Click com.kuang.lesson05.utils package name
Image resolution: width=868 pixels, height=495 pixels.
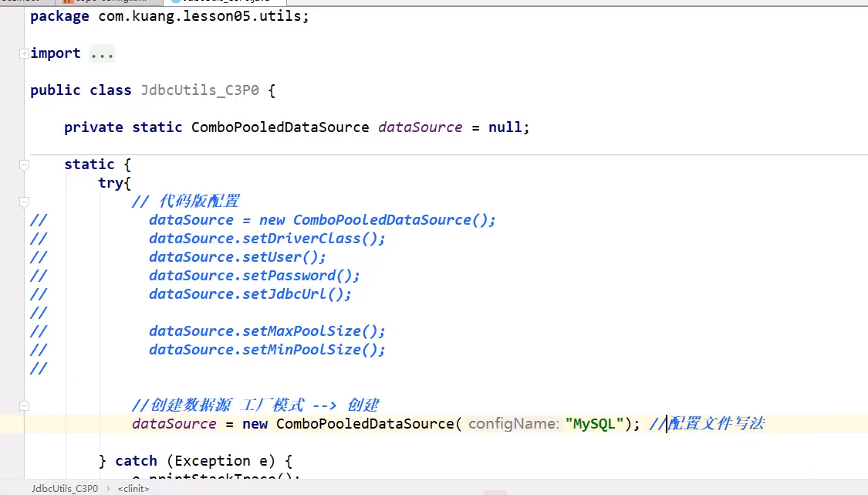coord(200,16)
